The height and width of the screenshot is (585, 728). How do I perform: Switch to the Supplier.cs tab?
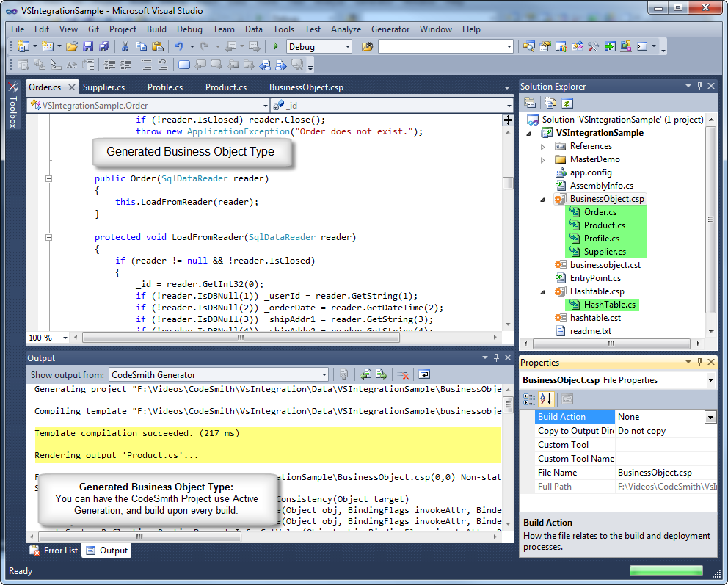(103, 87)
